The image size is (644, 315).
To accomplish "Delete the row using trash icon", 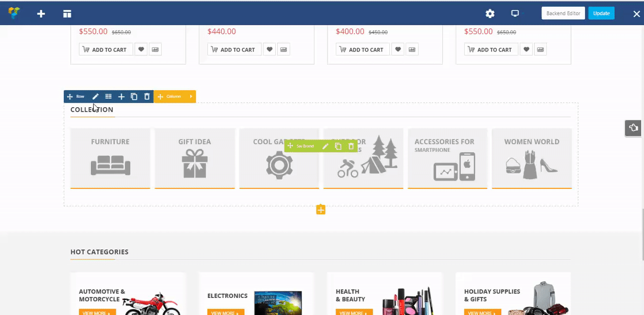I will point(147,97).
